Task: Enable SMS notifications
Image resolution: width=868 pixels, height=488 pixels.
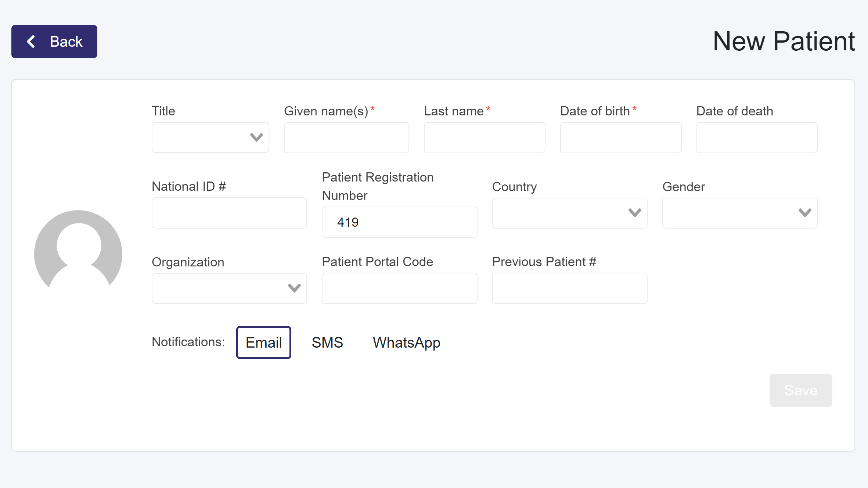Action: coord(327,342)
